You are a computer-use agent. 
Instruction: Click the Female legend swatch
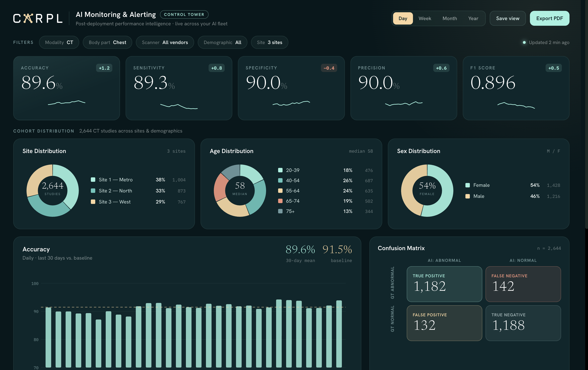(468, 185)
